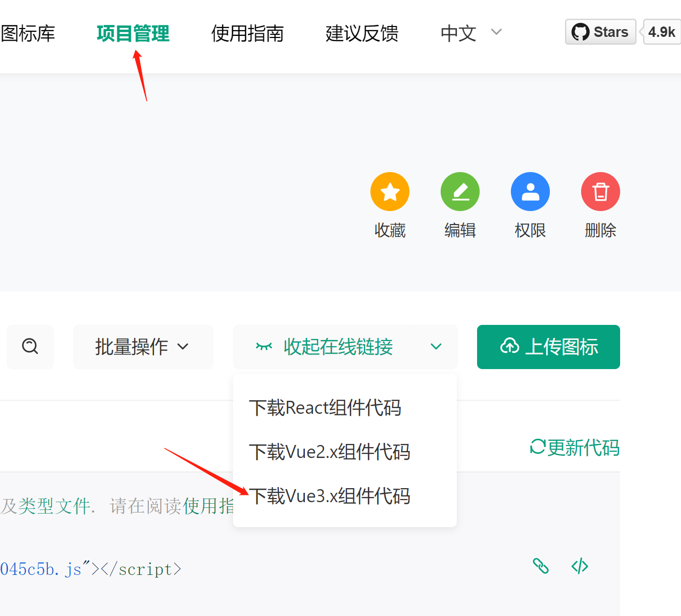This screenshot has height=616, width=681.
Task: Click the GitHub Stars button
Action: click(600, 32)
